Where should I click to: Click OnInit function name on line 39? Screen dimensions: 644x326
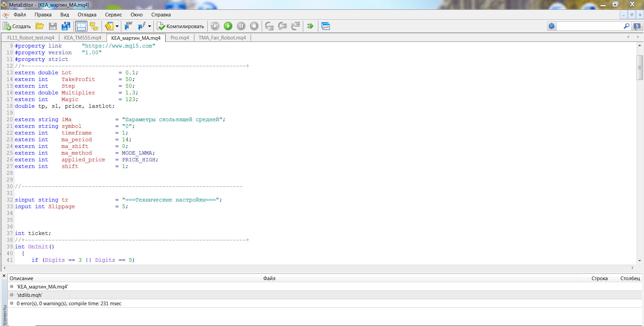point(38,247)
